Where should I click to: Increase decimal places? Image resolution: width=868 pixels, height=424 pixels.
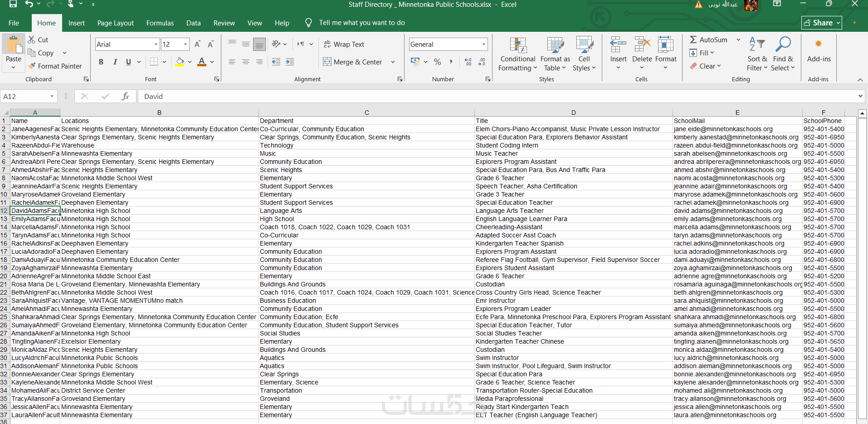coord(468,62)
